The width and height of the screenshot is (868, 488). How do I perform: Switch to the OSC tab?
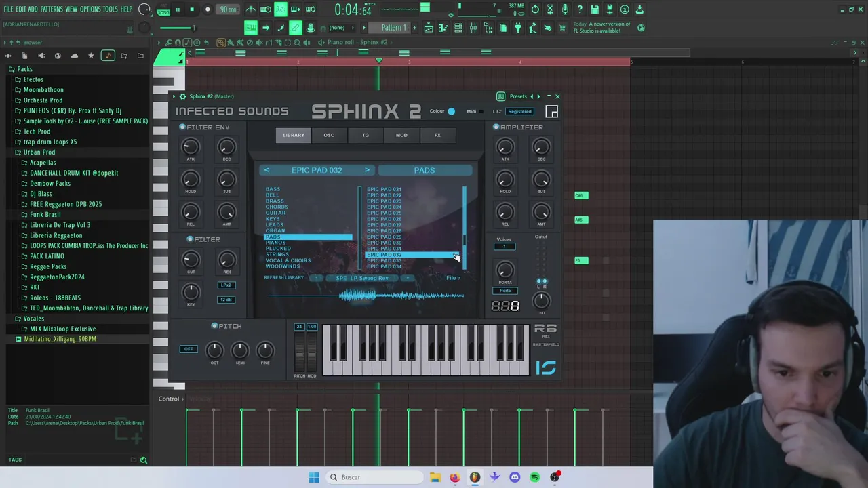point(329,135)
